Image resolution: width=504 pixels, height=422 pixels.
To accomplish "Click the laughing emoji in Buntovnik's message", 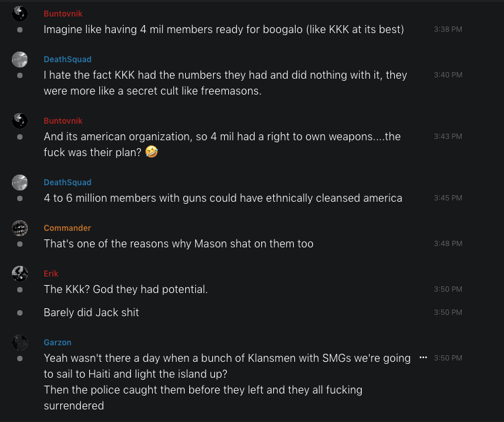I will click(x=153, y=152).
